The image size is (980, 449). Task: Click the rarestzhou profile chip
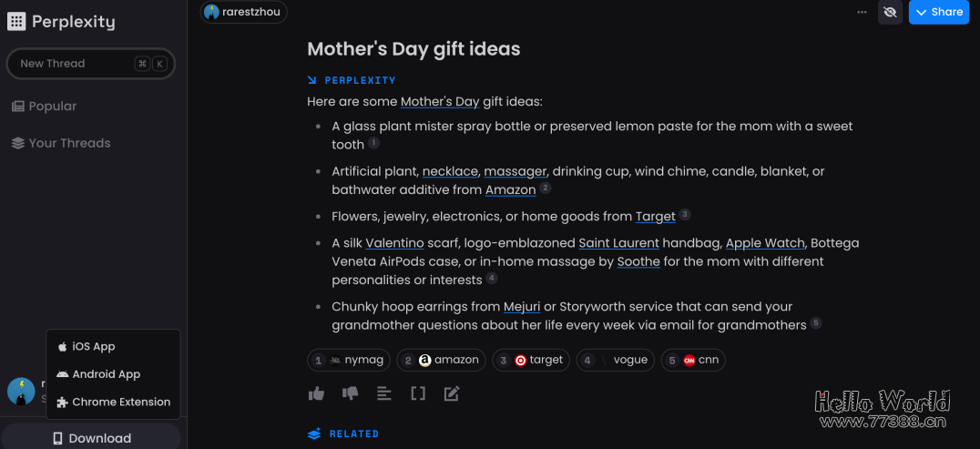point(244,12)
